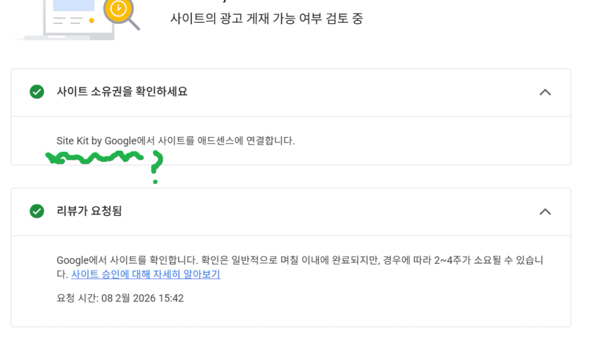595x364 pixels.
Task: Click the 사이트의 광고 게재 가능 여부 검토 중 subtitle
Action: 266,20
